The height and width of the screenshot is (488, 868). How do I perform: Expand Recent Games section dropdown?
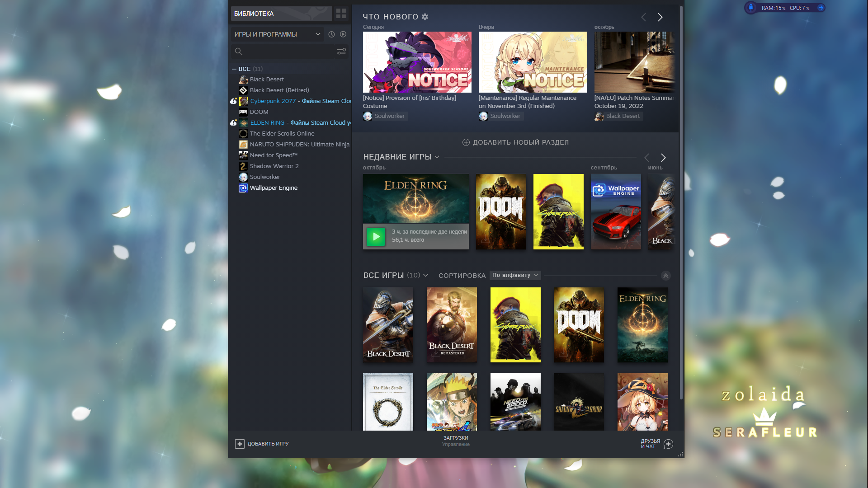437,157
